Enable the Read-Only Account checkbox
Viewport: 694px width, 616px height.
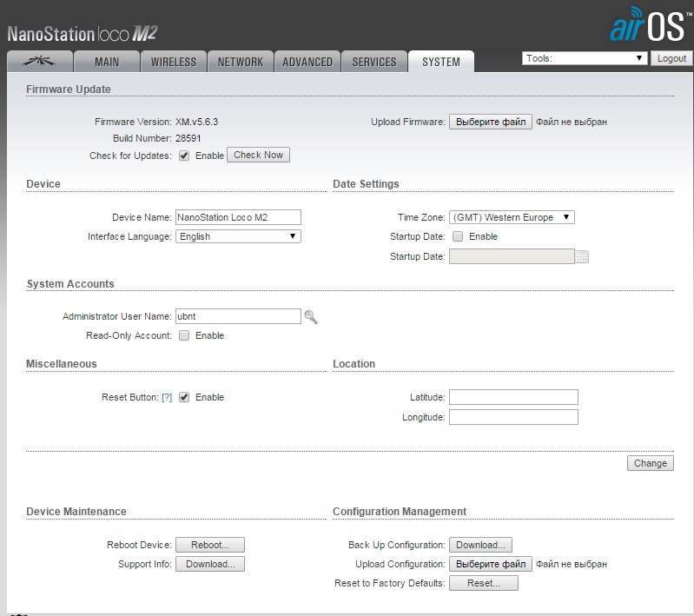pyautogui.click(x=184, y=335)
